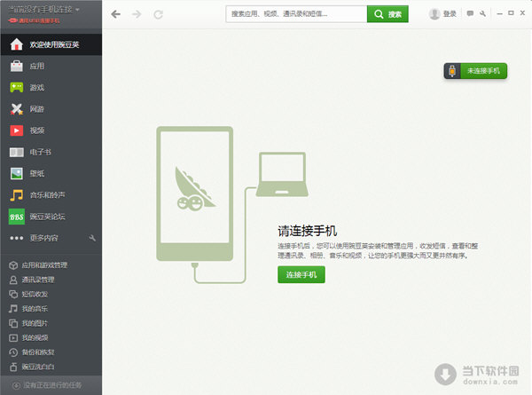Open the 应用 briefcase icon
Screen dimensions: 532x395
(16, 66)
